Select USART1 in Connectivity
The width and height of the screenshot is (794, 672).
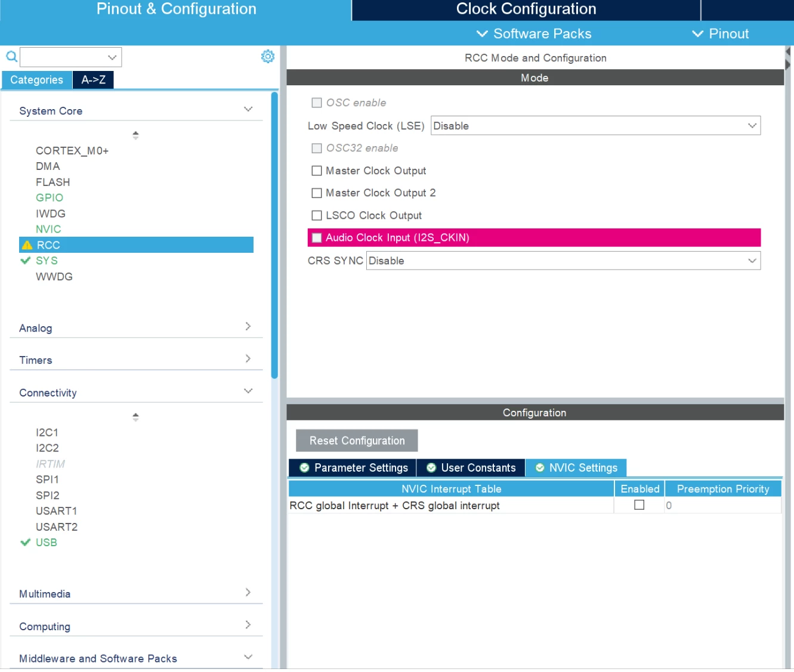[56, 511]
